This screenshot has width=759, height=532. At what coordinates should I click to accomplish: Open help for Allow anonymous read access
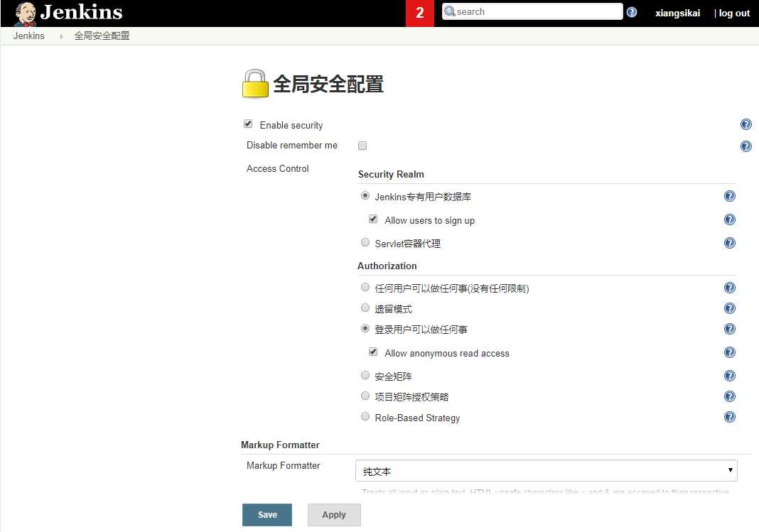[729, 352]
